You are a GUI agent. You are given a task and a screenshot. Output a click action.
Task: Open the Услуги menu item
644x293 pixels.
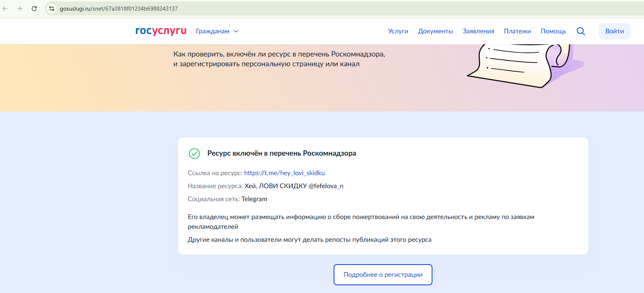(x=398, y=31)
